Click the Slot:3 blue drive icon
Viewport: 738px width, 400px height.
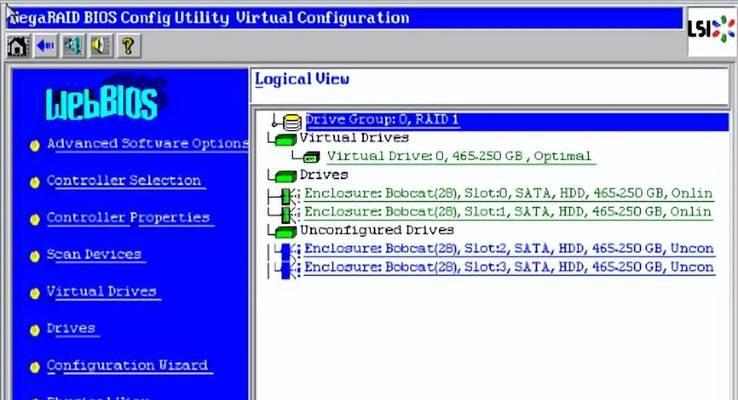coord(288,270)
